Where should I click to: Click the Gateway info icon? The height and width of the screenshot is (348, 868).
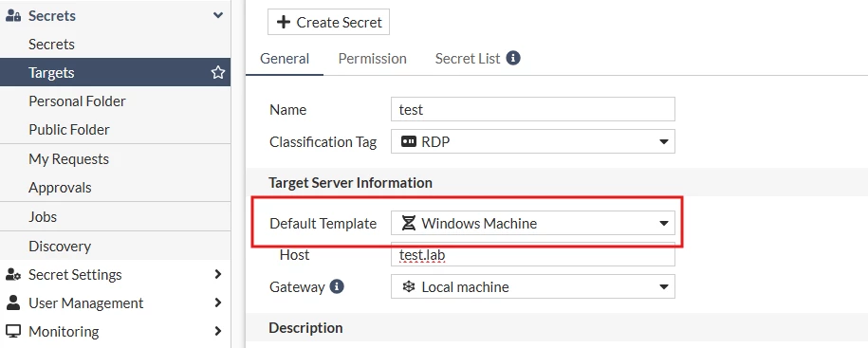pos(337,286)
